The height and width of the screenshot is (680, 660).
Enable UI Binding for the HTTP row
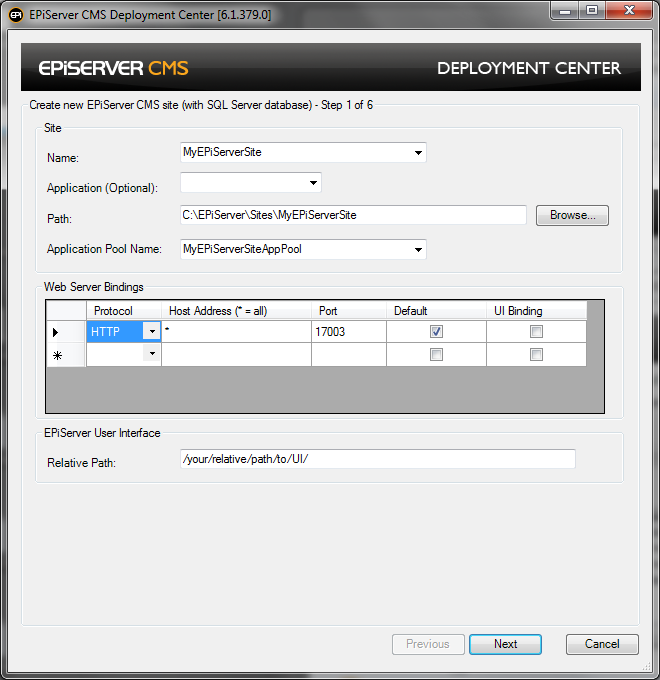click(x=536, y=332)
